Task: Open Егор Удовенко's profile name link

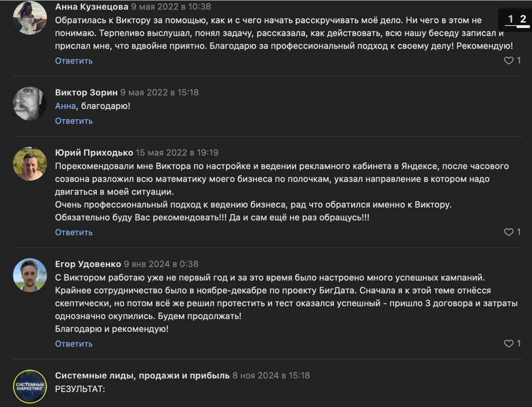Action: pyautogui.click(x=88, y=264)
